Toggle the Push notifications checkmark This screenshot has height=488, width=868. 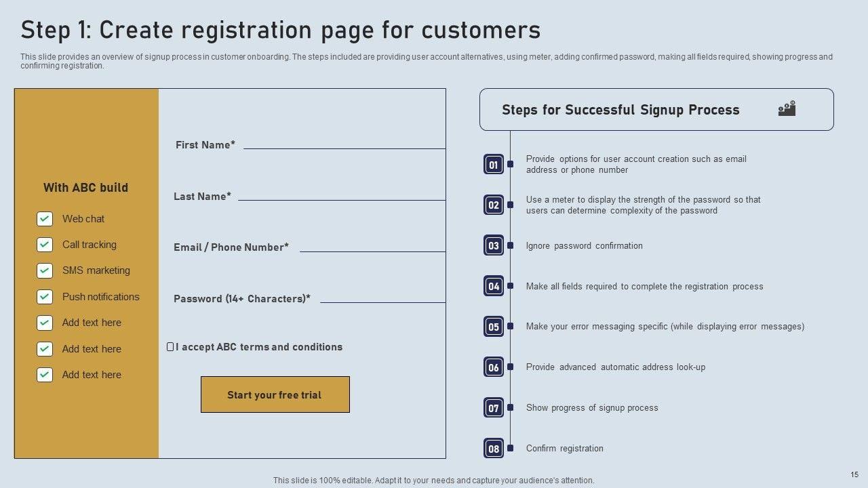45,297
